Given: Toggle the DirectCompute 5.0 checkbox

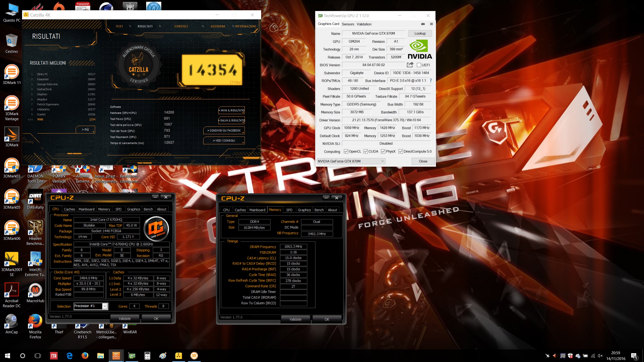Looking at the screenshot, I should (x=401, y=152).
